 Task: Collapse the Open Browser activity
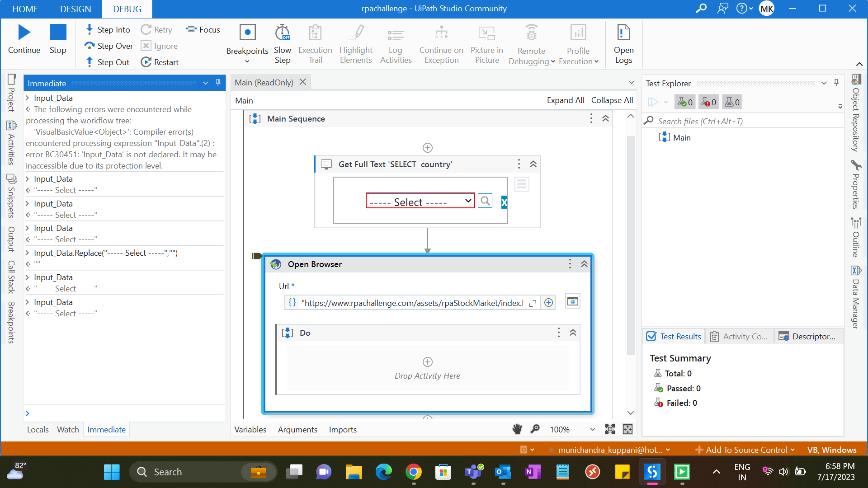584,264
